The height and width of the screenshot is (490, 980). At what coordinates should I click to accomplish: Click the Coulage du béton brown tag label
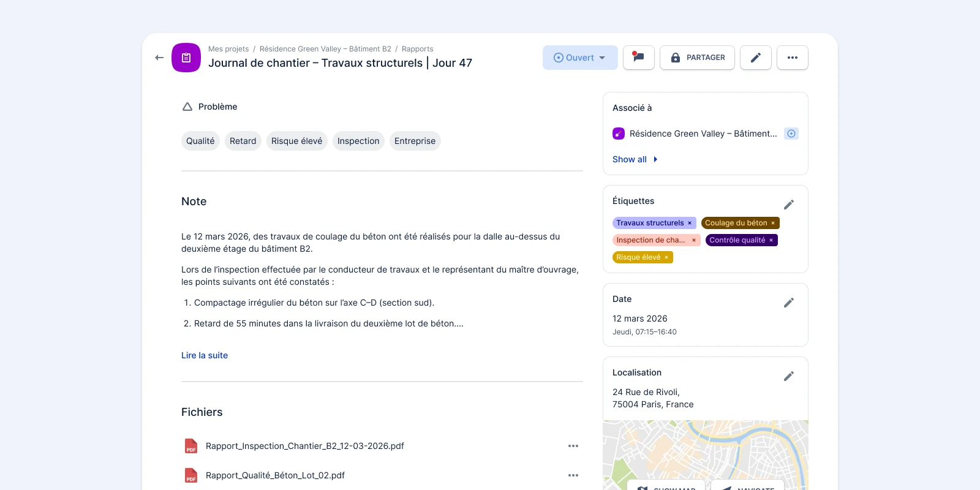[x=736, y=223]
